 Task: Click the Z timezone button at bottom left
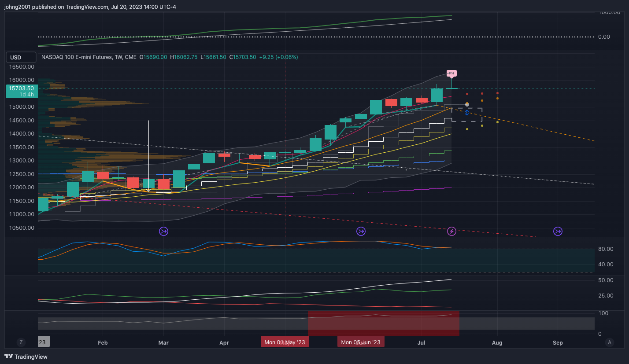21,342
